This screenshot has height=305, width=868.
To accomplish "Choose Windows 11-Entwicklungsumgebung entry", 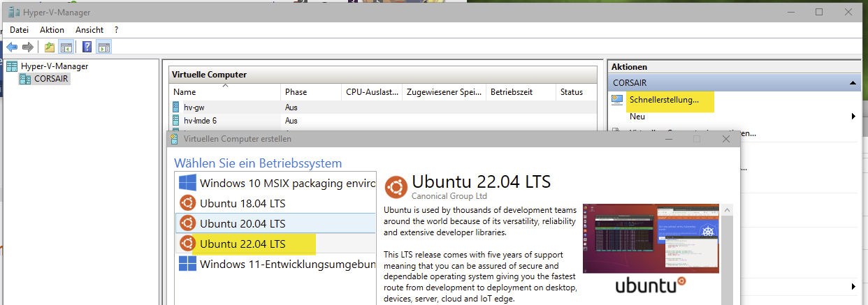I will tap(275, 264).
